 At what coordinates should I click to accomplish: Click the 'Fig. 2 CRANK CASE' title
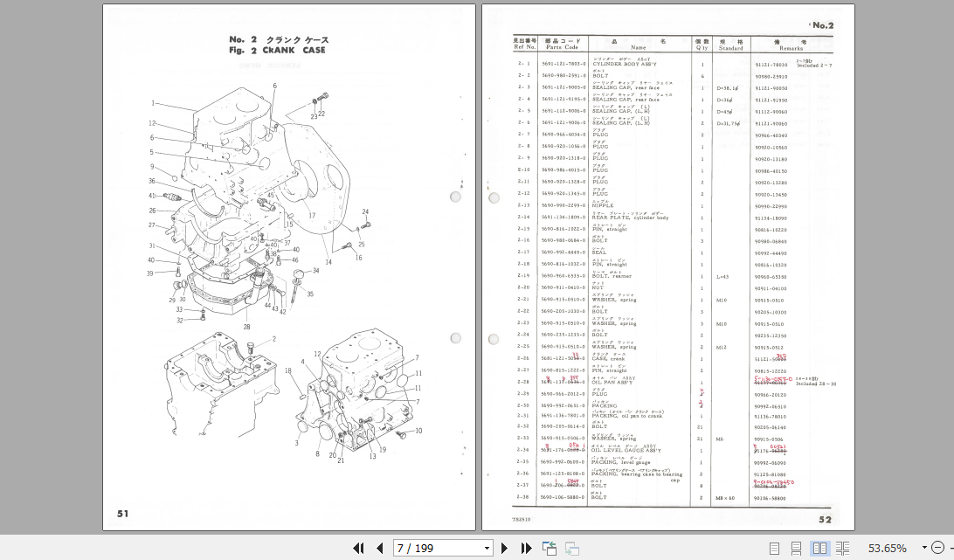[278, 51]
